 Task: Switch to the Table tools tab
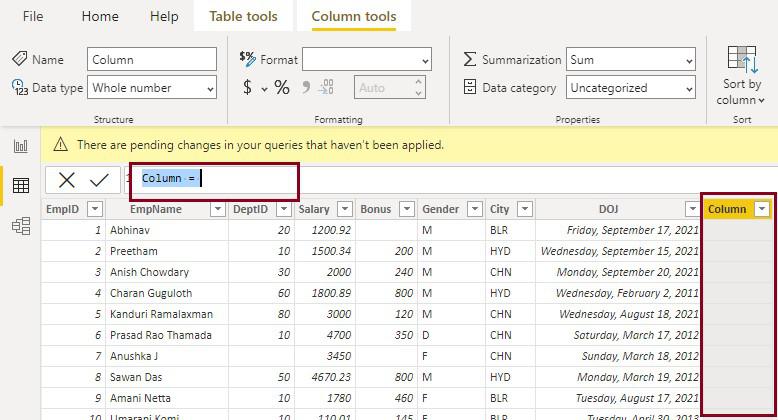coord(243,16)
